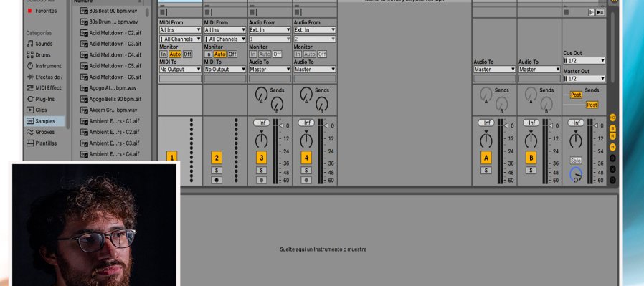Arm track 4 record button
This screenshot has width=644, height=286.
tap(306, 180)
